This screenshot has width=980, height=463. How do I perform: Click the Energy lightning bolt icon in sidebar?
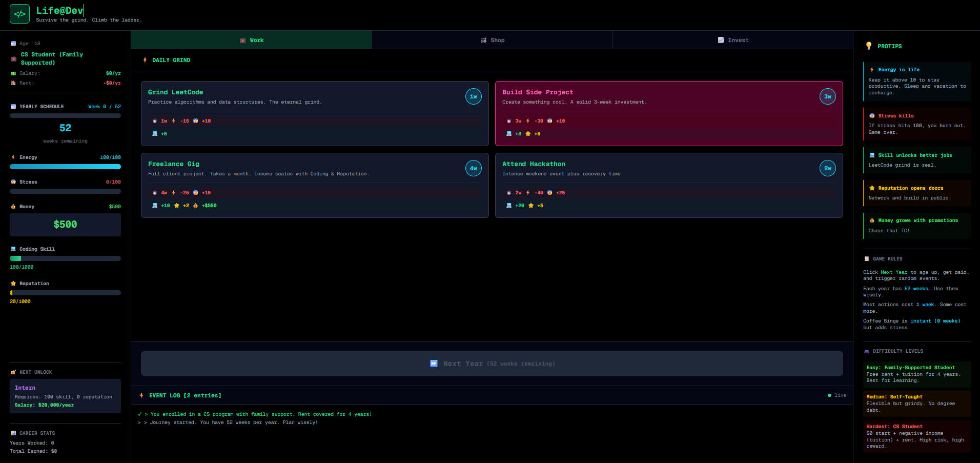coord(13,157)
